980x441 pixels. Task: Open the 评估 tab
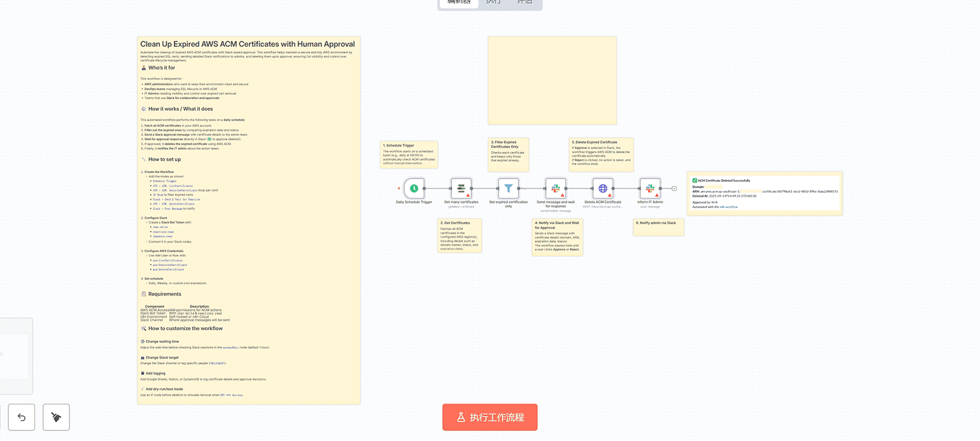click(524, 2)
